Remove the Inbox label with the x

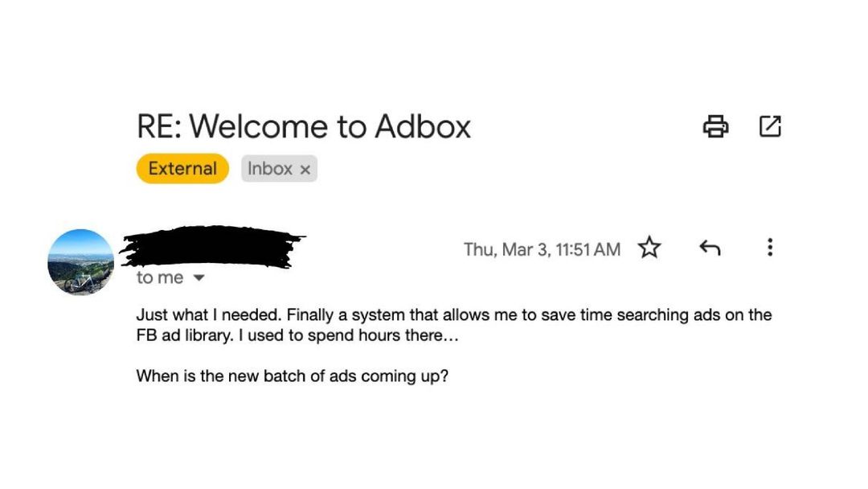304,169
